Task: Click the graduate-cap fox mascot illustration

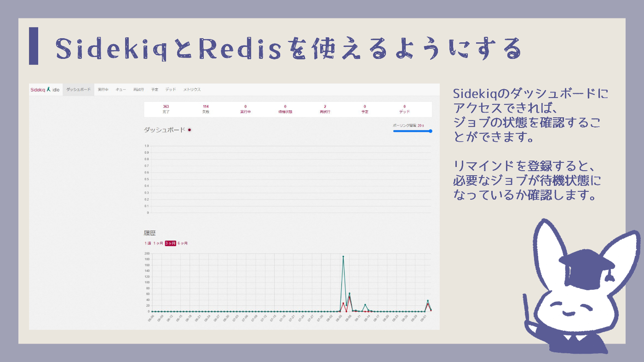Action: [x=582, y=286]
